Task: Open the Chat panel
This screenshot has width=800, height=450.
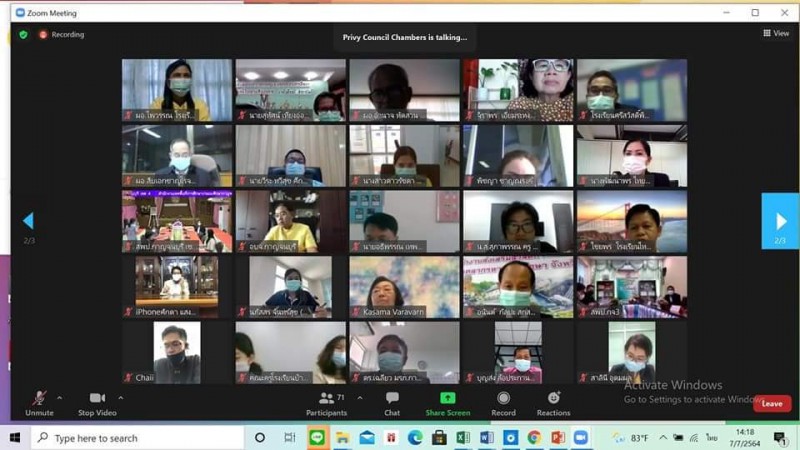Action: pyautogui.click(x=392, y=401)
